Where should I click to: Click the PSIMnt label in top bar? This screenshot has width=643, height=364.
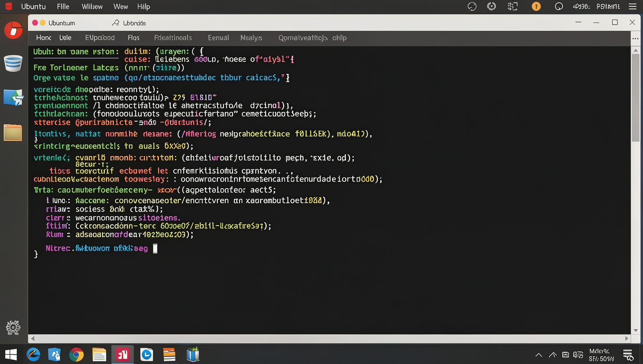point(608,6)
